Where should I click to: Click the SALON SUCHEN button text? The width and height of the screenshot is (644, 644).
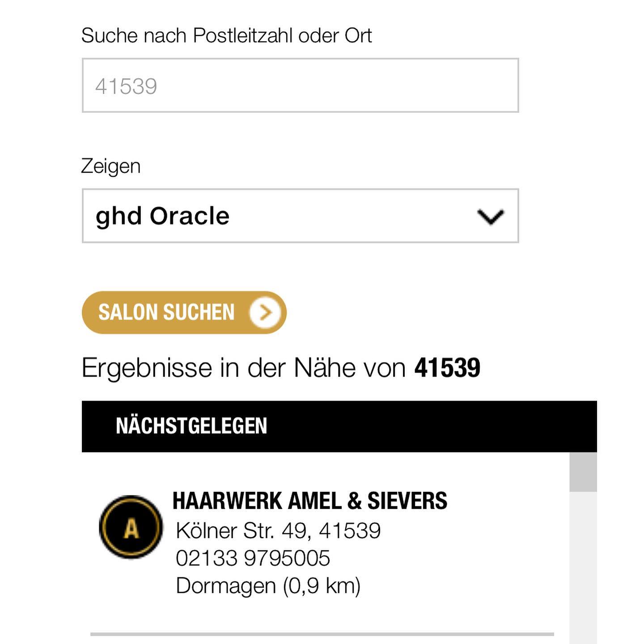[x=166, y=312]
